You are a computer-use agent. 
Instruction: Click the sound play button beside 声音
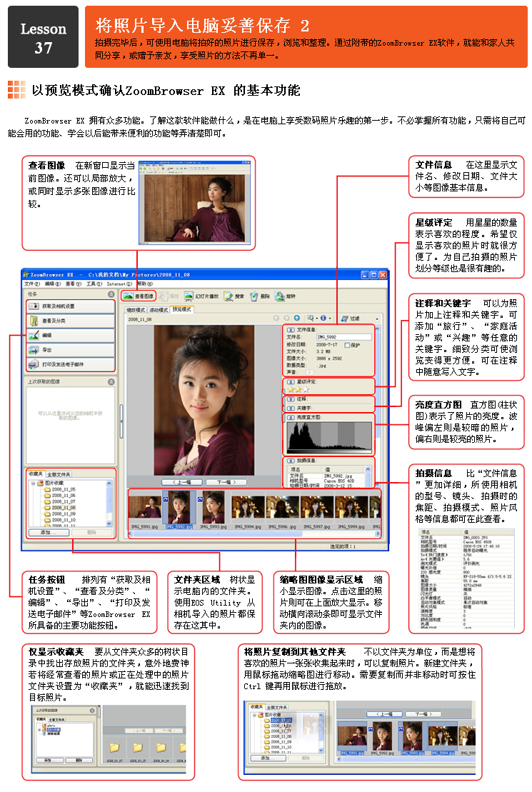pos(310,372)
